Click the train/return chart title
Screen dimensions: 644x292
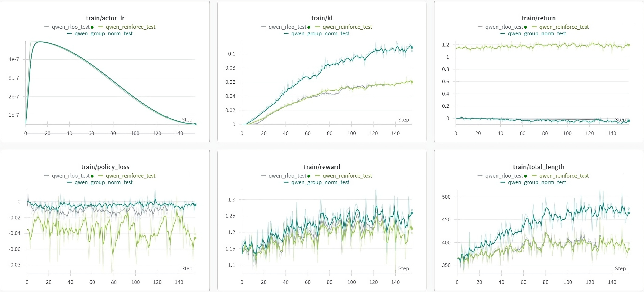pos(538,18)
